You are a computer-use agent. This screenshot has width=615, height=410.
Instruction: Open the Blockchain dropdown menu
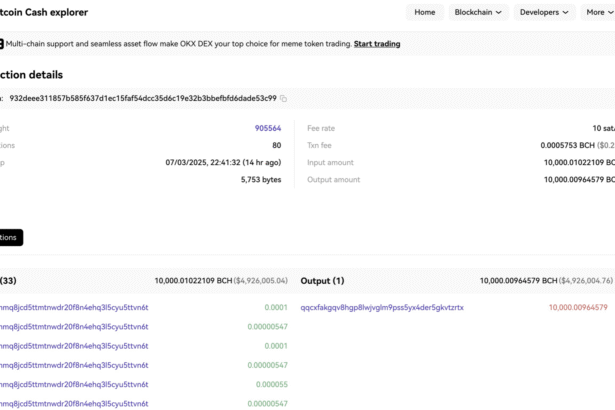[480, 12]
